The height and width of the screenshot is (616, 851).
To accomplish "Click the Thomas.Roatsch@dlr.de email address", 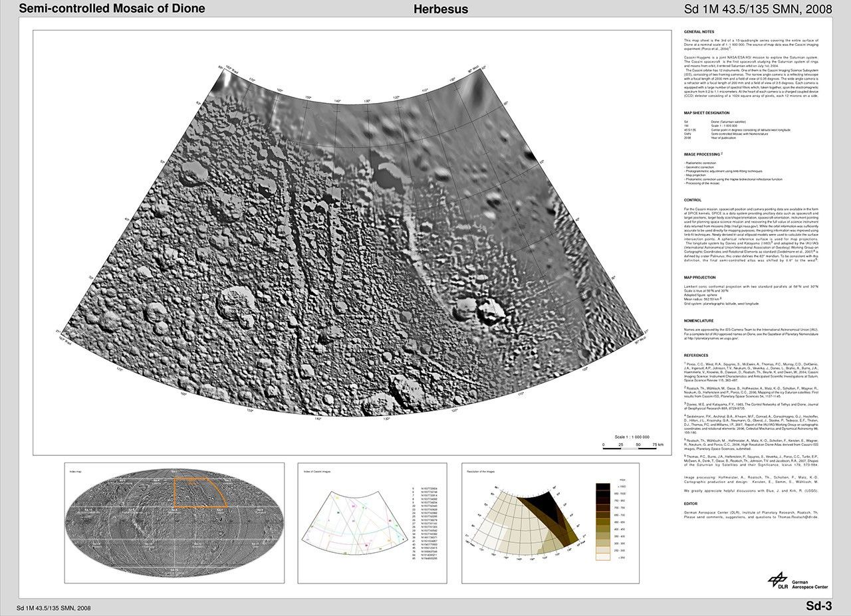I will point(798,516).
